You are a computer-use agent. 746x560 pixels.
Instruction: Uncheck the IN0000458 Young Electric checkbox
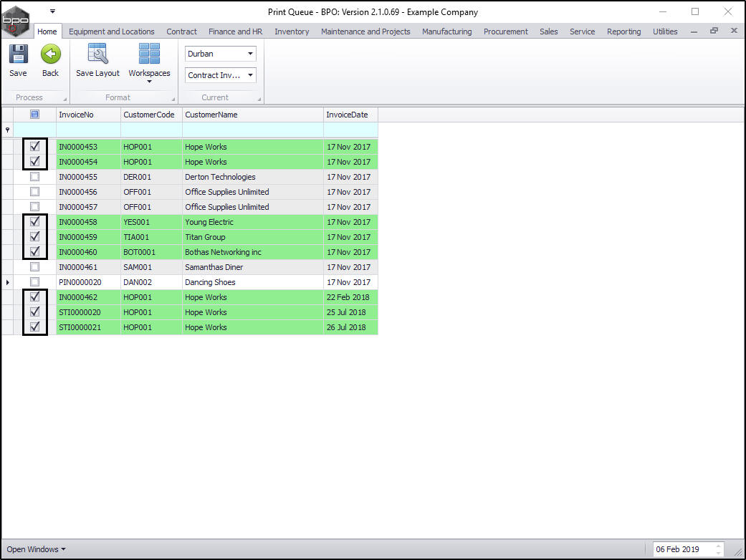34,221
